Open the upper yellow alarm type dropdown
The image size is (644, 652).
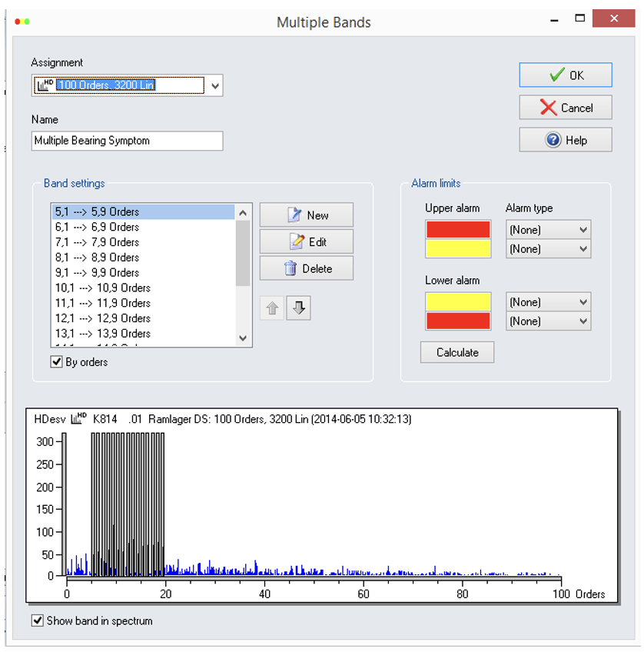[548, 249]
